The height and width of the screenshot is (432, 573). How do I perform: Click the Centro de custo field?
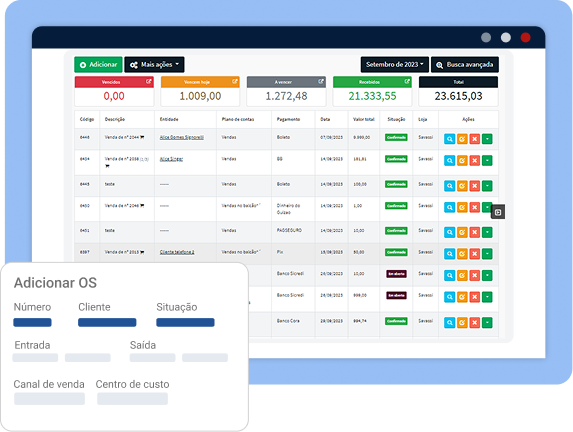[132, 398]
